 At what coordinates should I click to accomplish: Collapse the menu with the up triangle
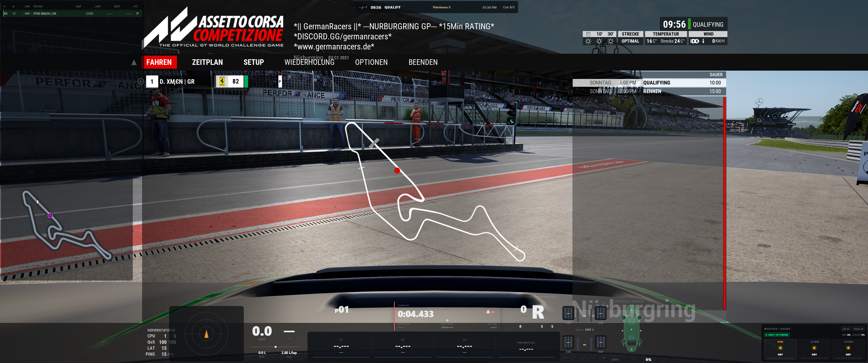[x=134, y=62]
